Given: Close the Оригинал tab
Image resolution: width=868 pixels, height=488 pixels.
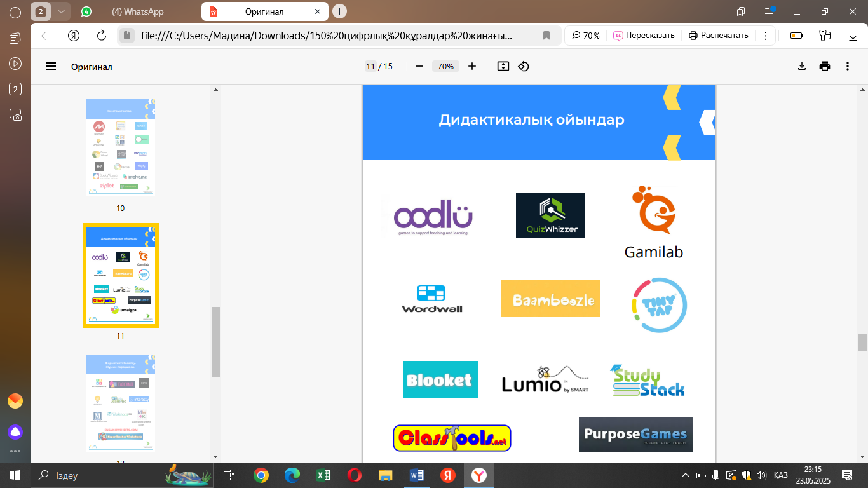Looking at the screenshot, I should (x=318, y=11).
